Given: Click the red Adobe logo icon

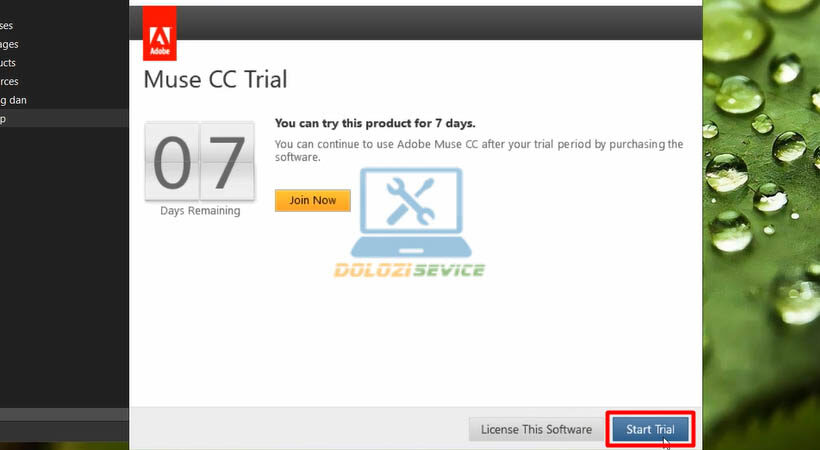Looking at the screenshot, I should [160, 33].
